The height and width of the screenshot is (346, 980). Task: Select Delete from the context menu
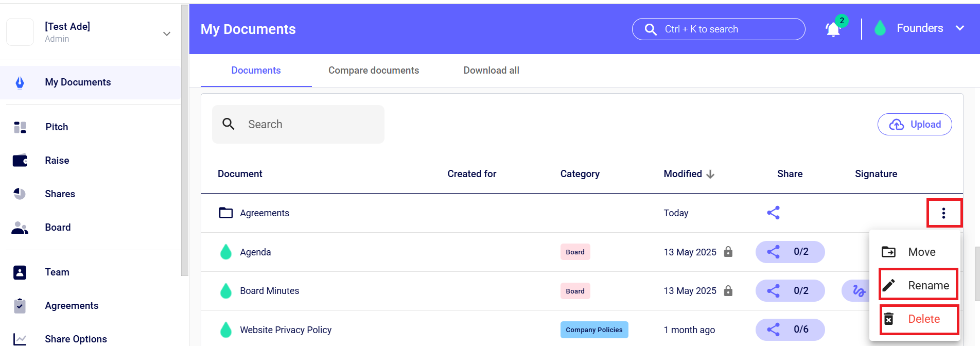click(918, 319)
